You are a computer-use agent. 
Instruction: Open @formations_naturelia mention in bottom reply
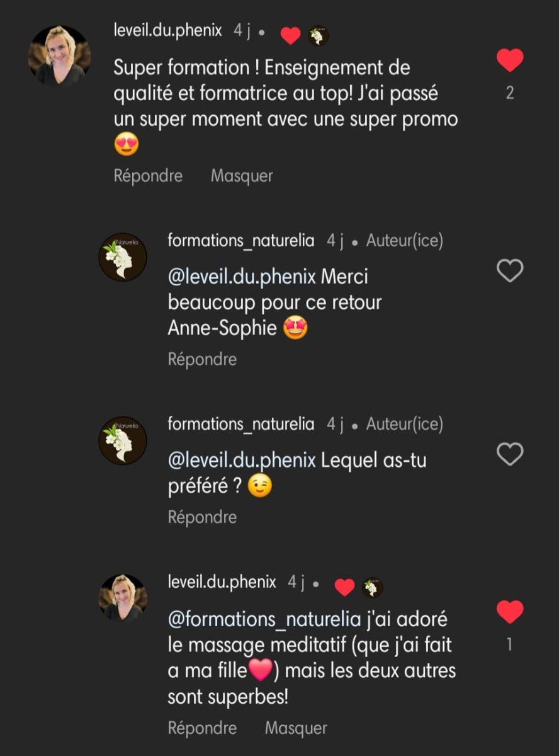pos(264,619)
